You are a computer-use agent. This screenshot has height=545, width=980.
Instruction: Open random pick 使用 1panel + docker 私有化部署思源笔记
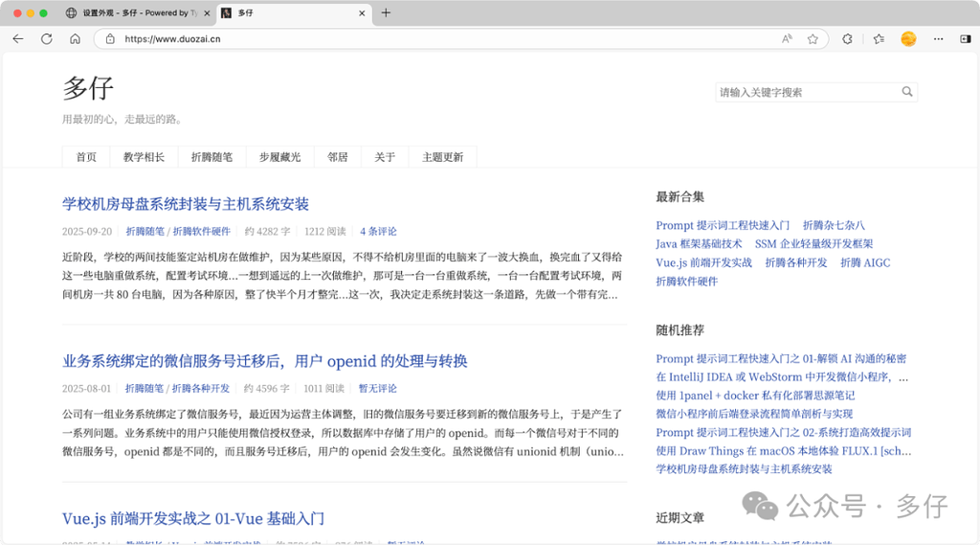755,396
